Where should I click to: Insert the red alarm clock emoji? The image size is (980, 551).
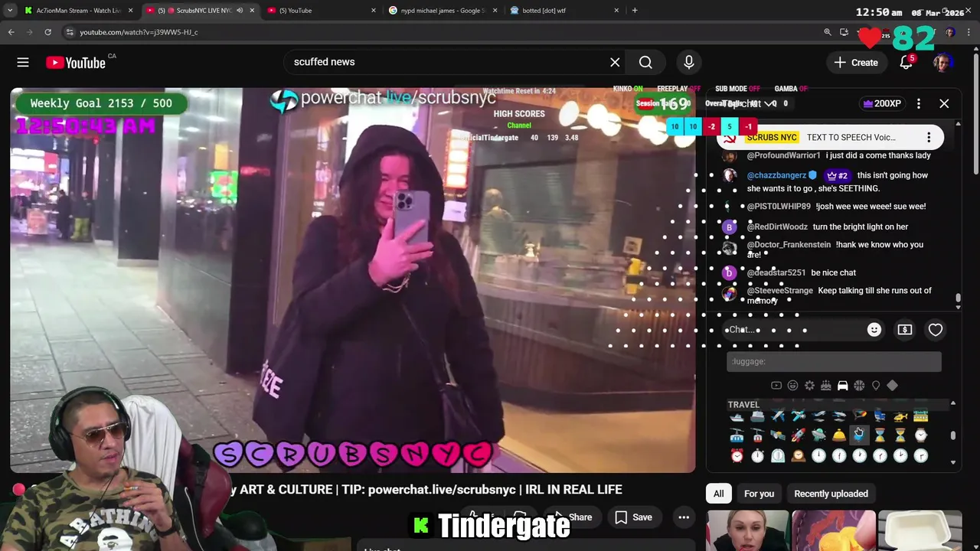click(737, 455)
